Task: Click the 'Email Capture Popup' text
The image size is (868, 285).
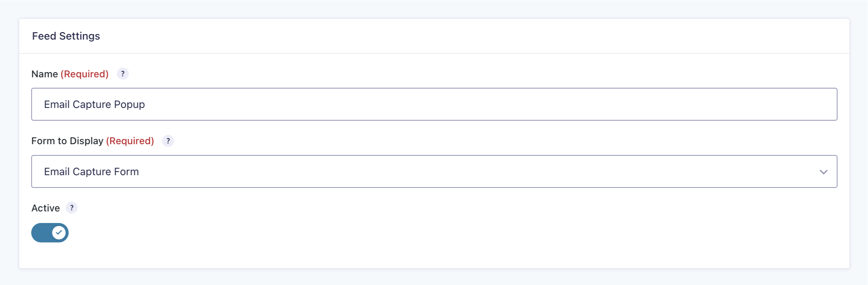Action: coord(94,104)
